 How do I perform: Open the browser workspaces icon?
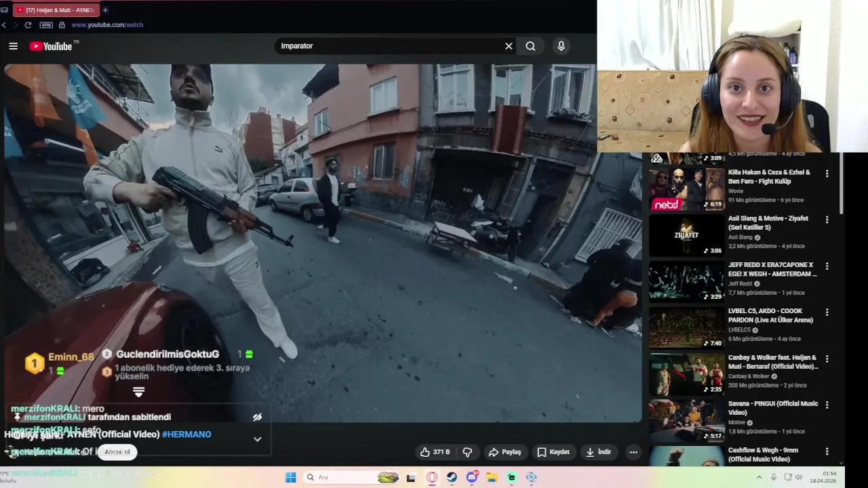coord(4,10)
